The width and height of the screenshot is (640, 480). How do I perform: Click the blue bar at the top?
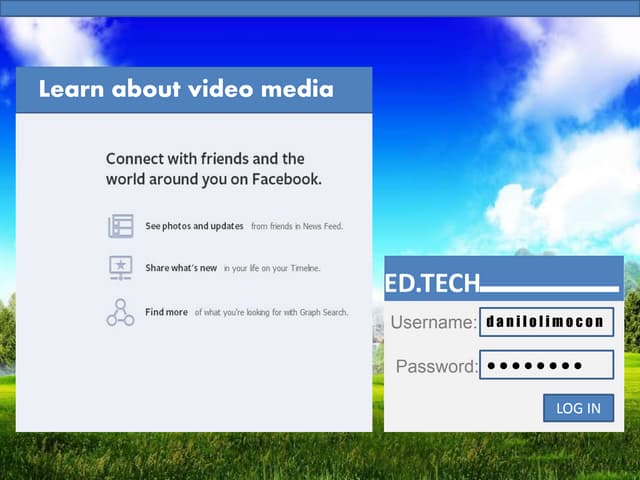click(320, 8)
